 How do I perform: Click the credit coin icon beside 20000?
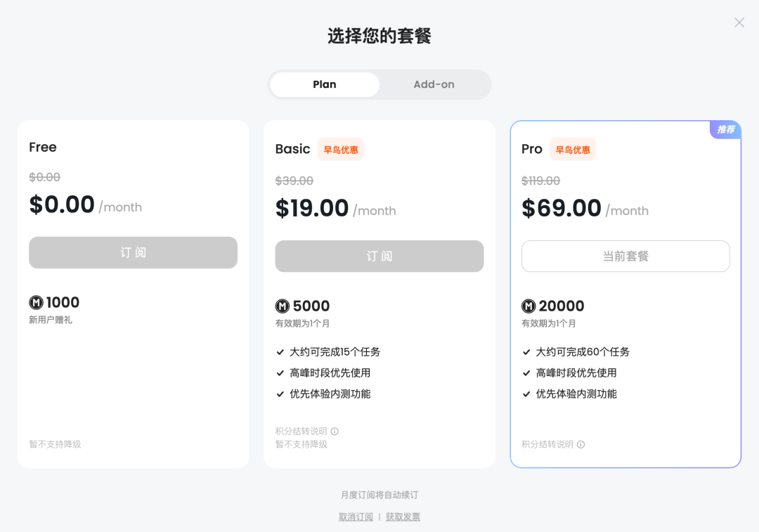[528, 306]
